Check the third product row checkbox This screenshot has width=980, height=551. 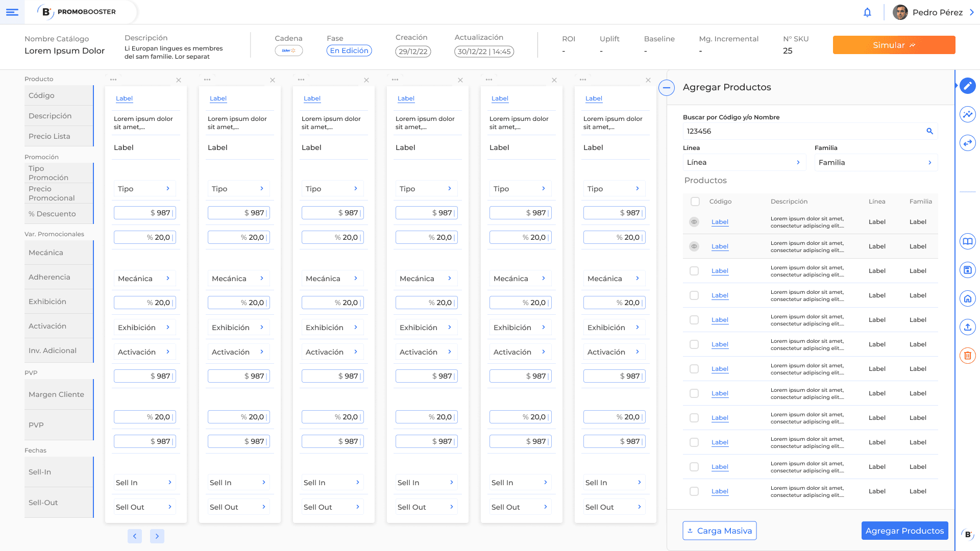pos(694,271)
